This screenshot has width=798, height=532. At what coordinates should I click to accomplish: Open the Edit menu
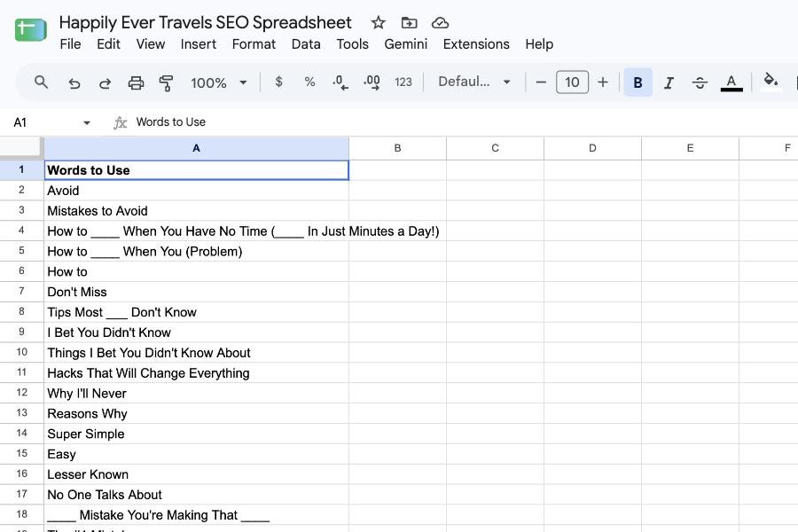(x=108, y=44)
